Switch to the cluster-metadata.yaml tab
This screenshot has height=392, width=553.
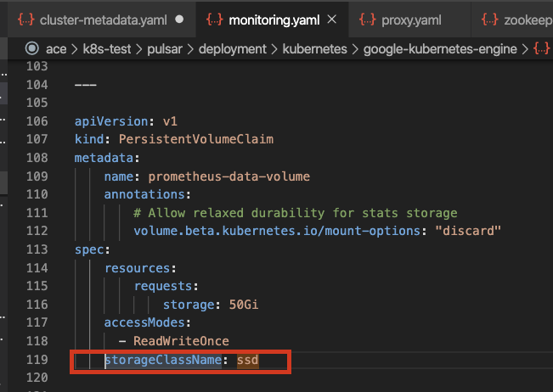pos(102,20)
